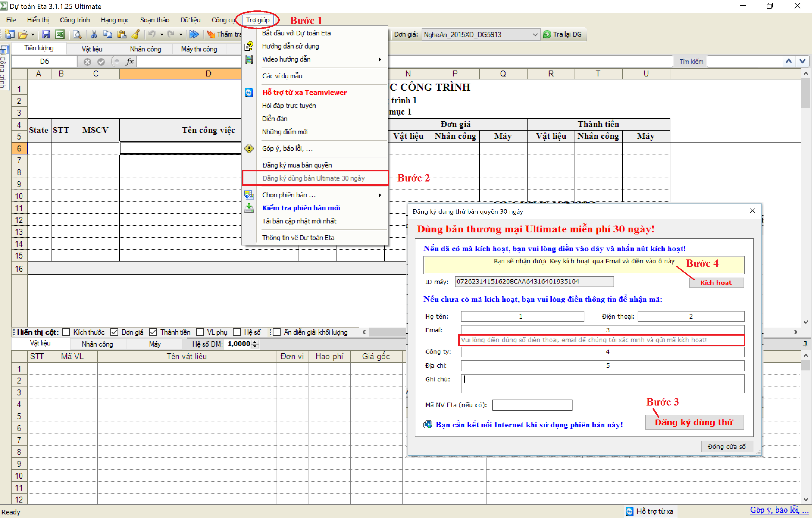This screenshot has height=518, width=812.
Task: Expand the Chọn phiên bản submenu
Action: (380, 195)
